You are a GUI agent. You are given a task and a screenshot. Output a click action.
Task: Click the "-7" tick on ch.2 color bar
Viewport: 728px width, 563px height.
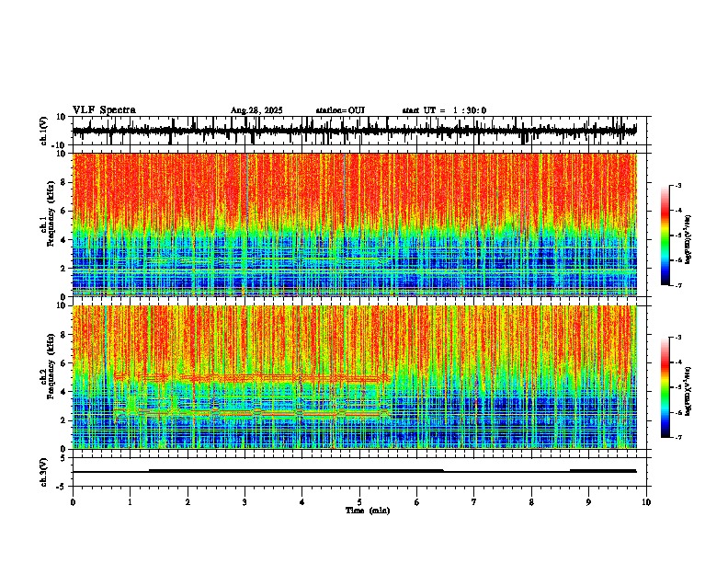tap(677, 438)
